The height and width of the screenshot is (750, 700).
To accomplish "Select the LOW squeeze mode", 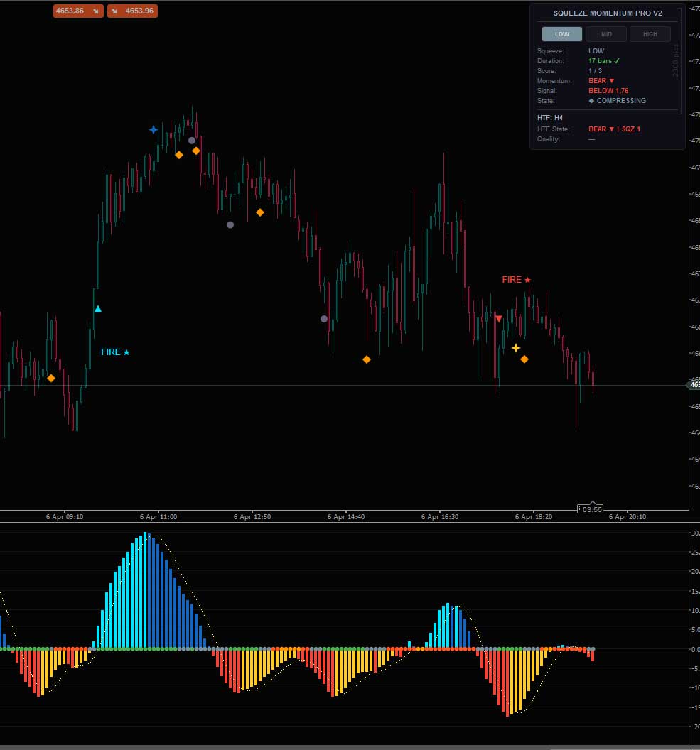I will point(561,34).
